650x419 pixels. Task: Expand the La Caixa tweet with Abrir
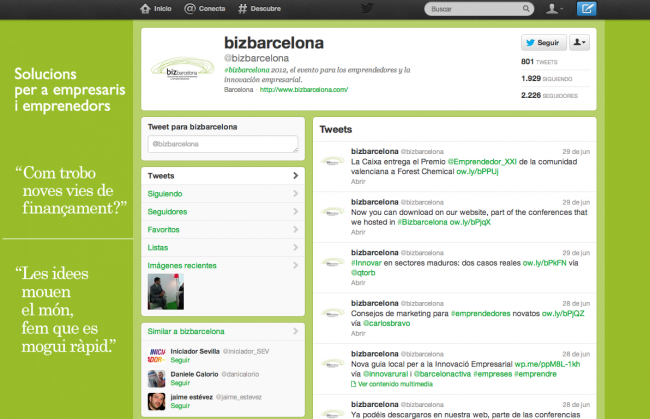[358, 182]
